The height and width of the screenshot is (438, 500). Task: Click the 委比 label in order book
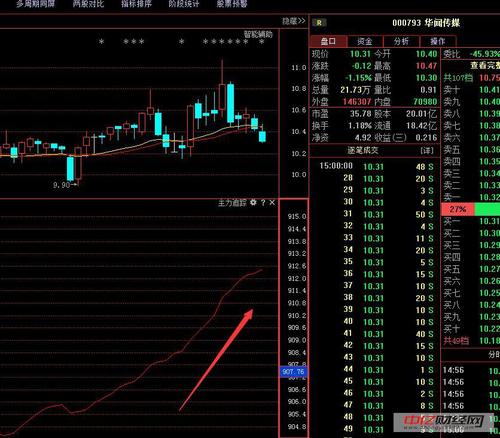(x=451, y=54)
